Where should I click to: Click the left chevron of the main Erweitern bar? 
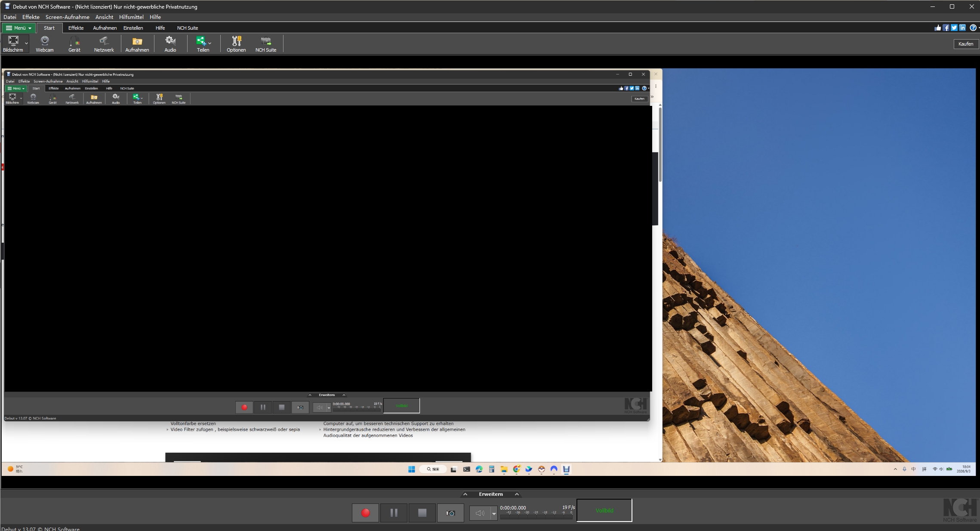coord(465,494)
